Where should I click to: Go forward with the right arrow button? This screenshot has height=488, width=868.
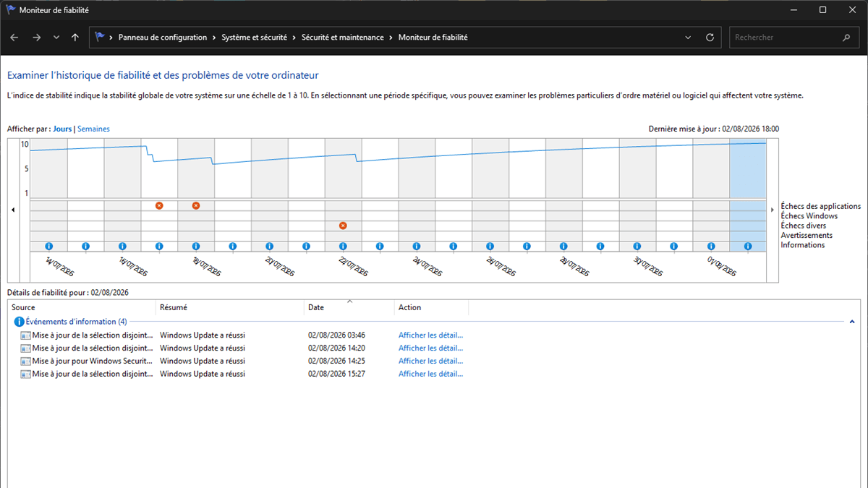click(x=36, y=38)
